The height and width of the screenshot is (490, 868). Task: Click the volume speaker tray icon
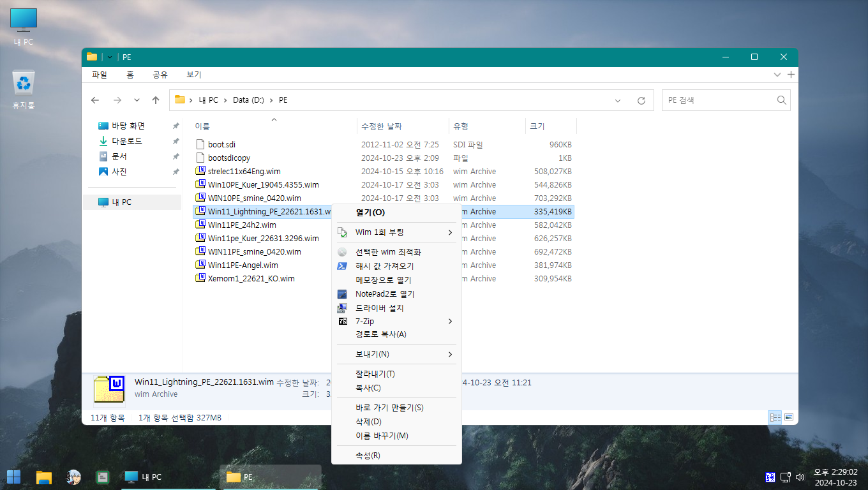pos(800,477)
